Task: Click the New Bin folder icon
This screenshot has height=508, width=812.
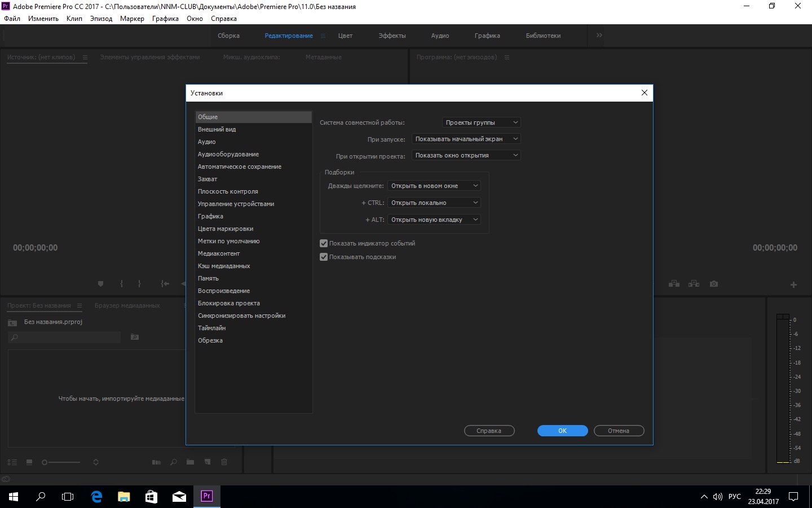Action: [x=191, y=462]
